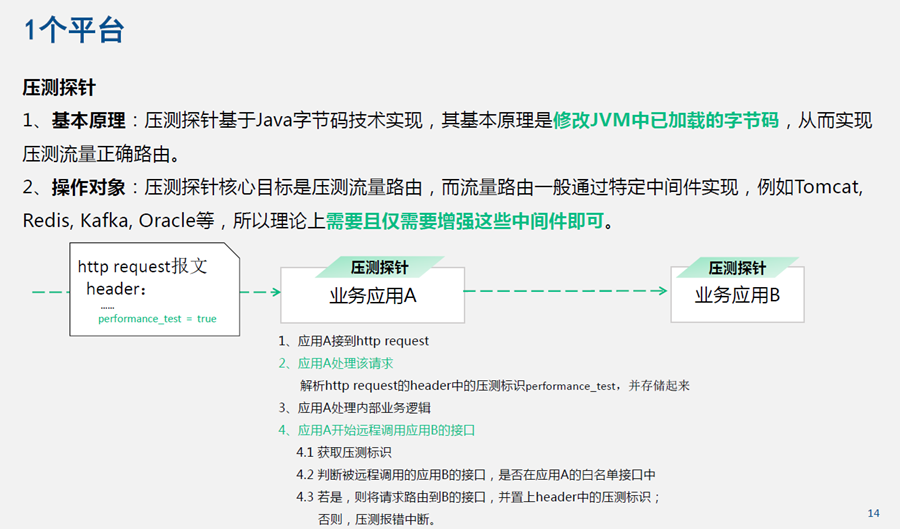The height and width of the screenshot is (529, 900).
Task: Click the line '压测流量正确路由。'
Action: click(x=102, y=154)
